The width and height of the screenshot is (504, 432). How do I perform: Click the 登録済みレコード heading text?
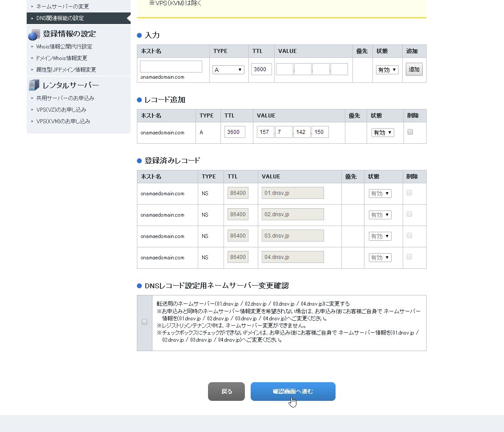(172, 161)
